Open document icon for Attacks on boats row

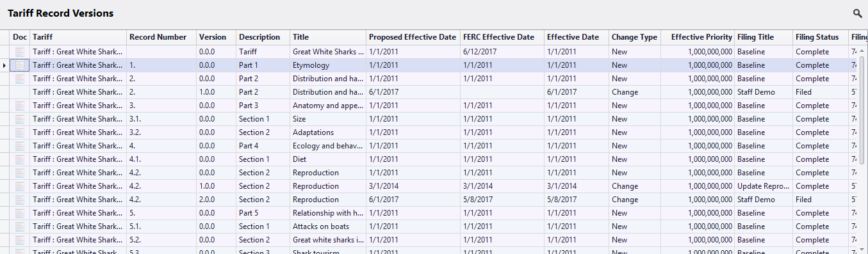[20, 226]
